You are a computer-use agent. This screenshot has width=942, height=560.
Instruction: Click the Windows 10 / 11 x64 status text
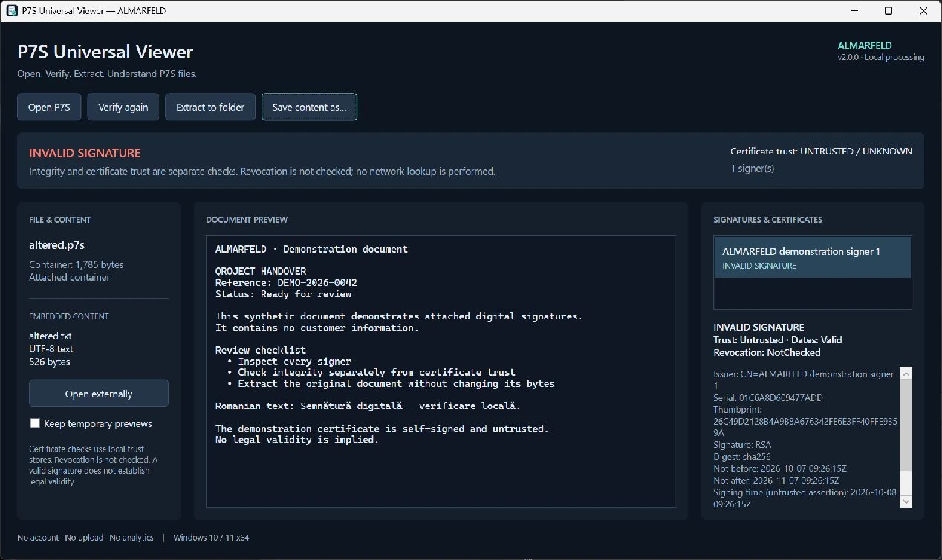pyautogui.click(x=211, y=537)
